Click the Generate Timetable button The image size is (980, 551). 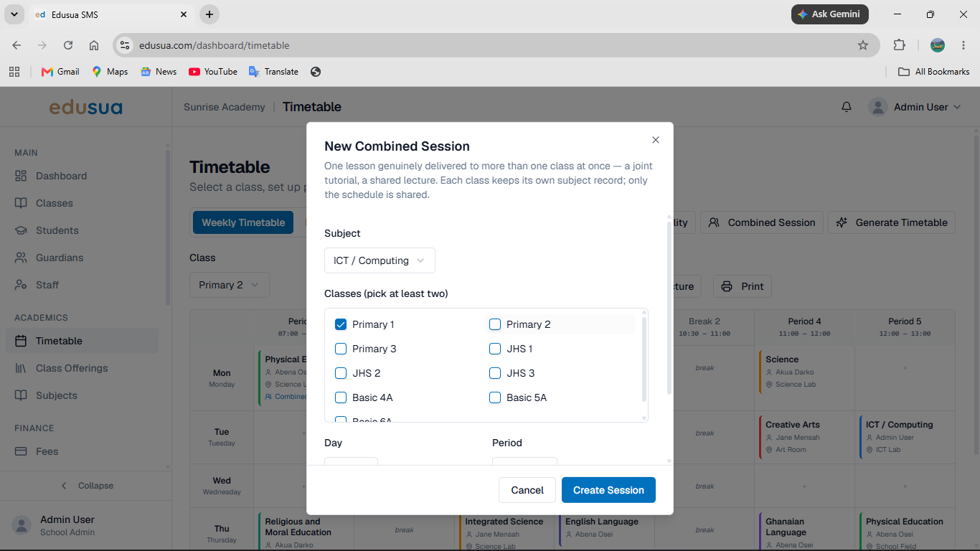(892, 222)
